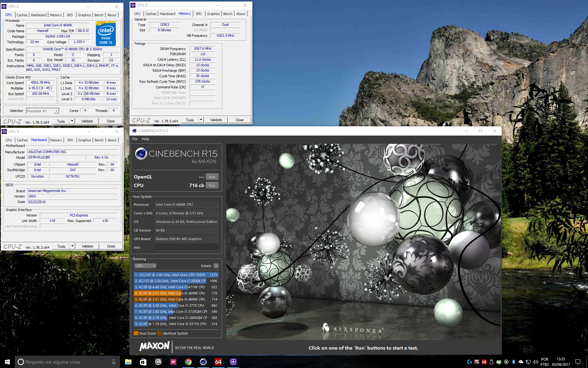This screenshot has height=368, width=588.
Task: Click the circular record tray icon
Action: tap(506, 362)
